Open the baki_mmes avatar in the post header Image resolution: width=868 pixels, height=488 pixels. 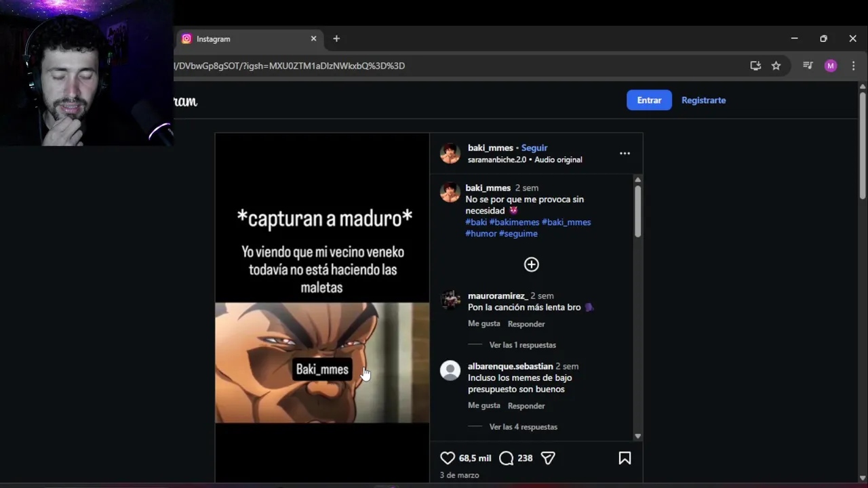(450, 153)
